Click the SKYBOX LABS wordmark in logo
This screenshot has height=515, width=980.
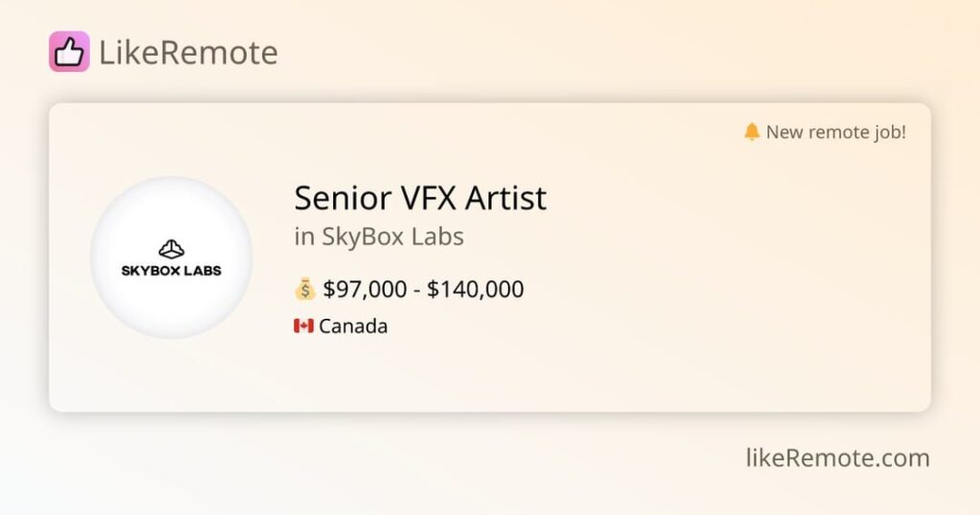coord(171,271)
